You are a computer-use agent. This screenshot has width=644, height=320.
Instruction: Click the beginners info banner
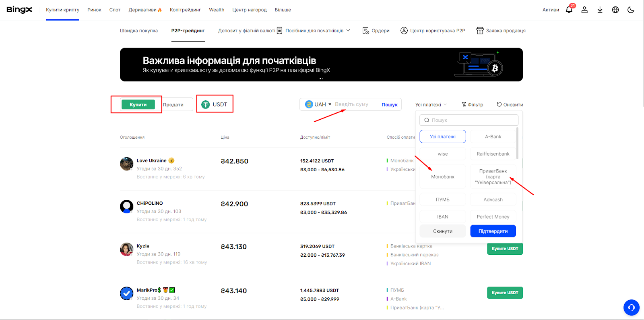[321, 64]
